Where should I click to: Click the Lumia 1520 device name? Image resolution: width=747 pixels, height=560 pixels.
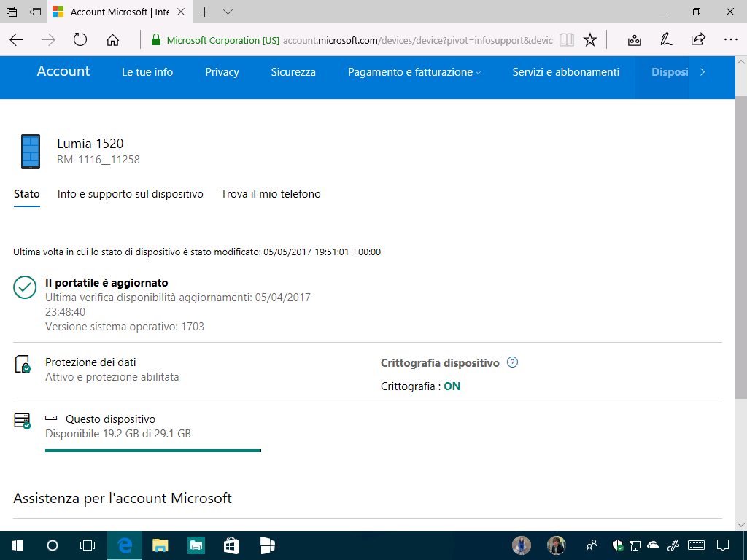[90, 144]
